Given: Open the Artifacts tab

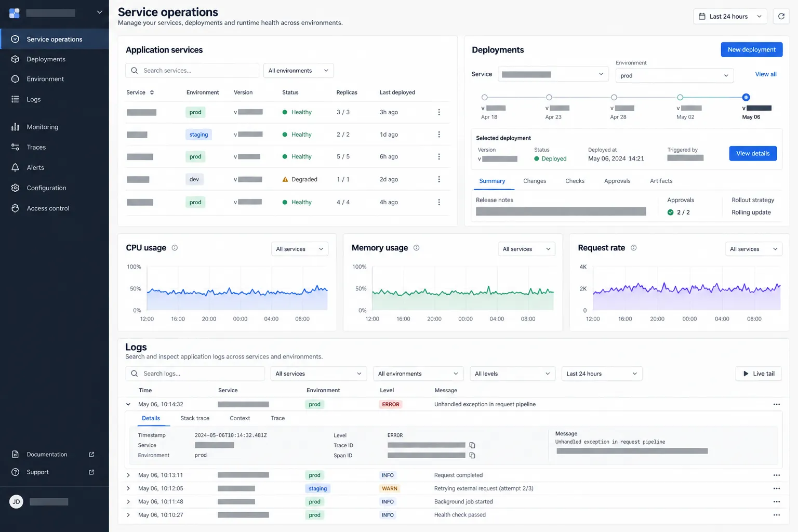Looking at the screenshot, I should pyautogui.click(x=661, y=181).
